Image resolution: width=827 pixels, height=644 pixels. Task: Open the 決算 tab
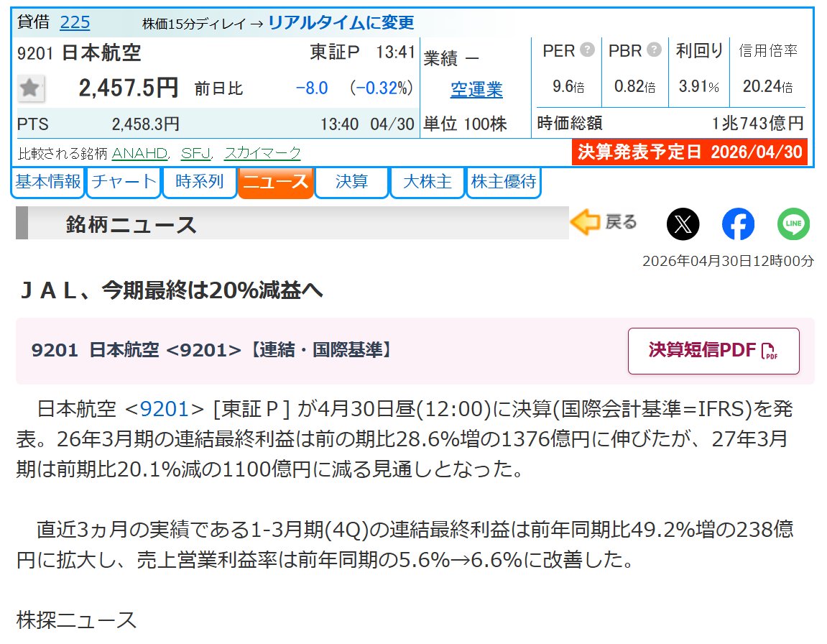tap(352, 183)
